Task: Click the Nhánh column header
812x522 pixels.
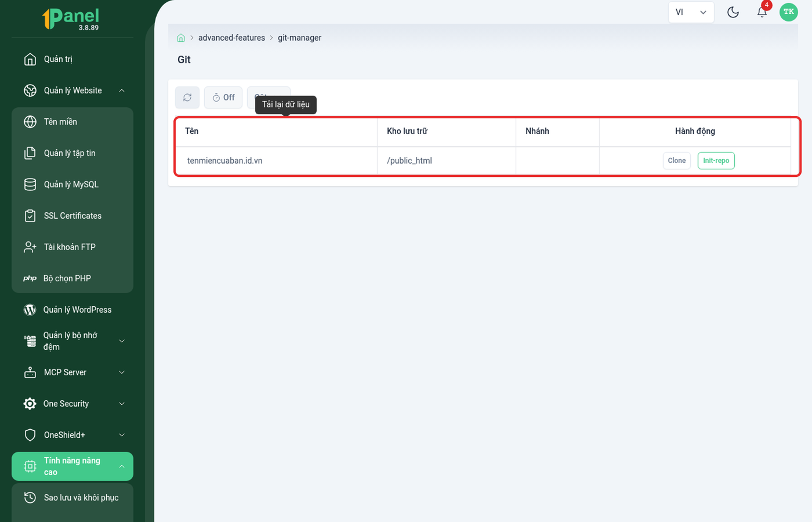Action: [x=557, y=131]
